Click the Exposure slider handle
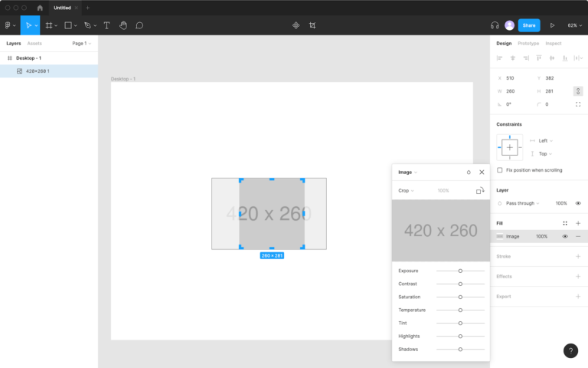Image resolution: width=588 pixels, height=368 pixels. tap(460, 271)
